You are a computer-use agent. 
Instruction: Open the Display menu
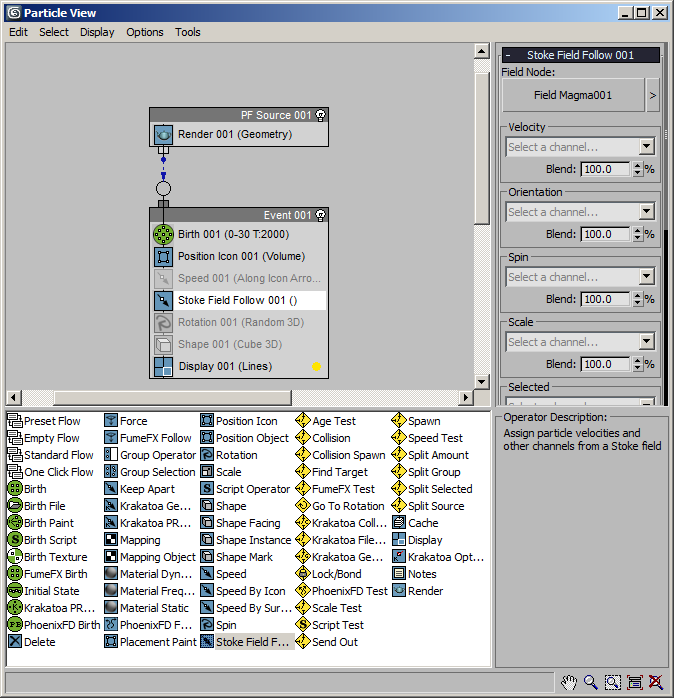(97, 32)
